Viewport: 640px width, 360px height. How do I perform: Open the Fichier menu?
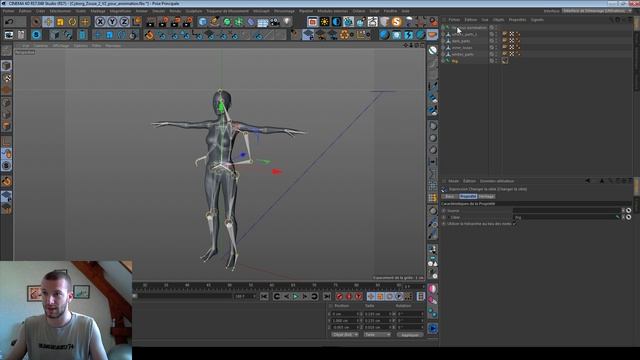[x=9, y=11]
